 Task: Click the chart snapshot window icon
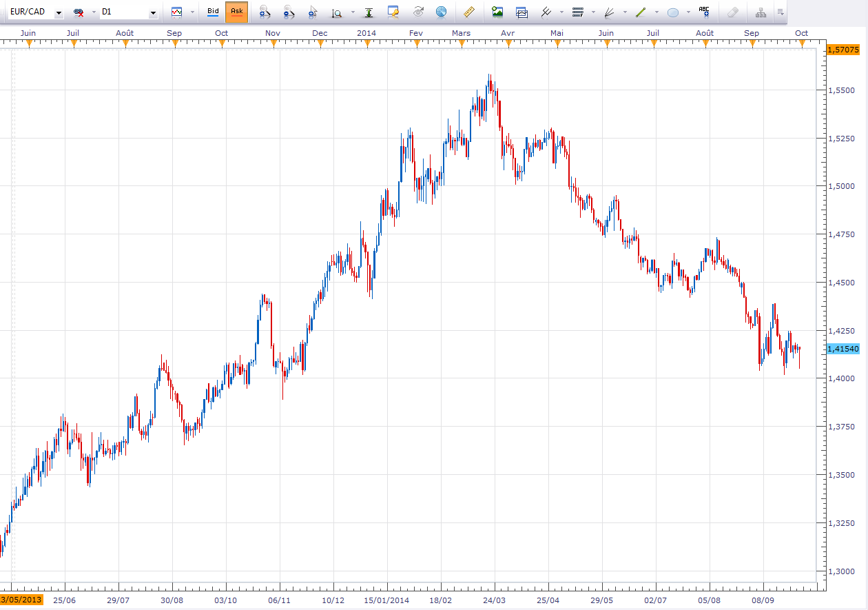(x=521, y=12)
